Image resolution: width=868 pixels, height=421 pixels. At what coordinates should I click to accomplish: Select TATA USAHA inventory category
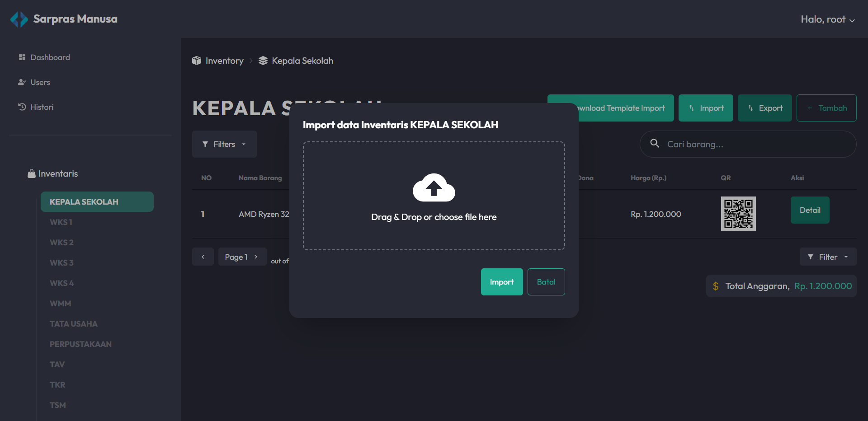pyautogui.click(x=74, y=324)
